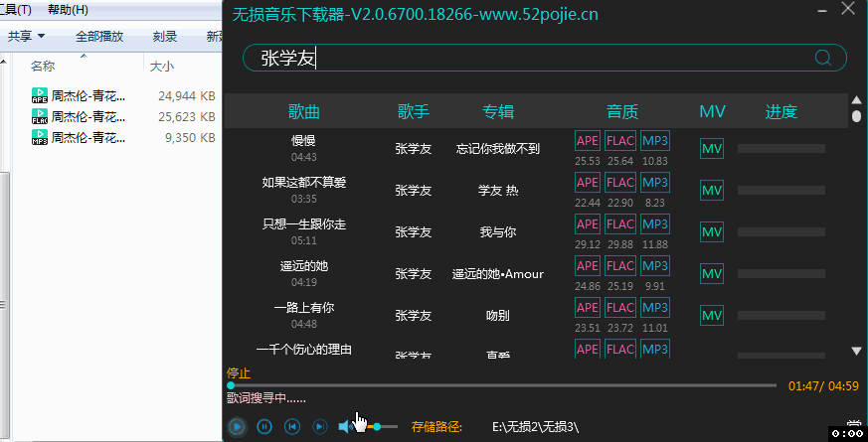Download FLAC for 只想一生跟你走
The image size is (868, 442).
point(620,224)
